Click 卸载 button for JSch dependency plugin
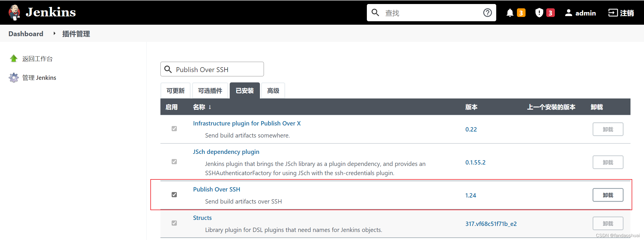Screen dimensions: 644x240 [608, 162]
